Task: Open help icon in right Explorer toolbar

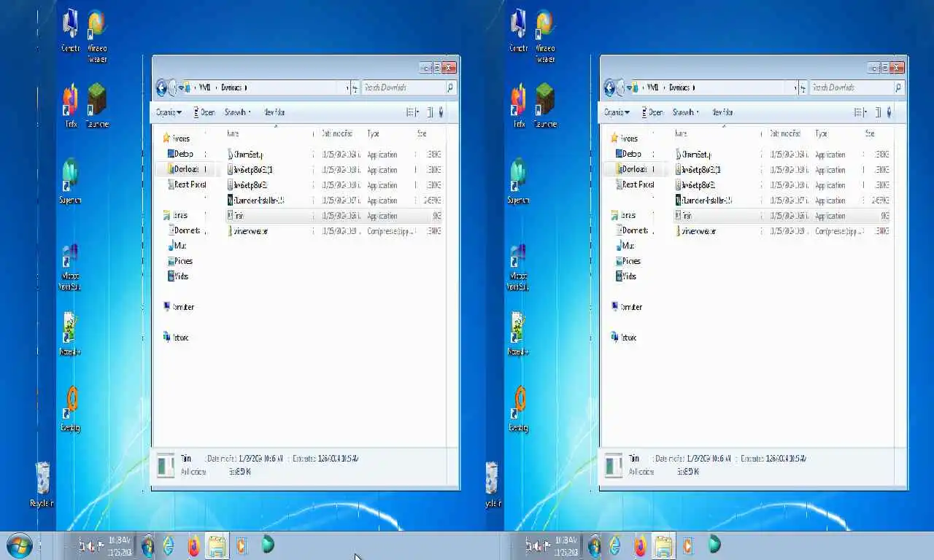Action: [889, 112]
